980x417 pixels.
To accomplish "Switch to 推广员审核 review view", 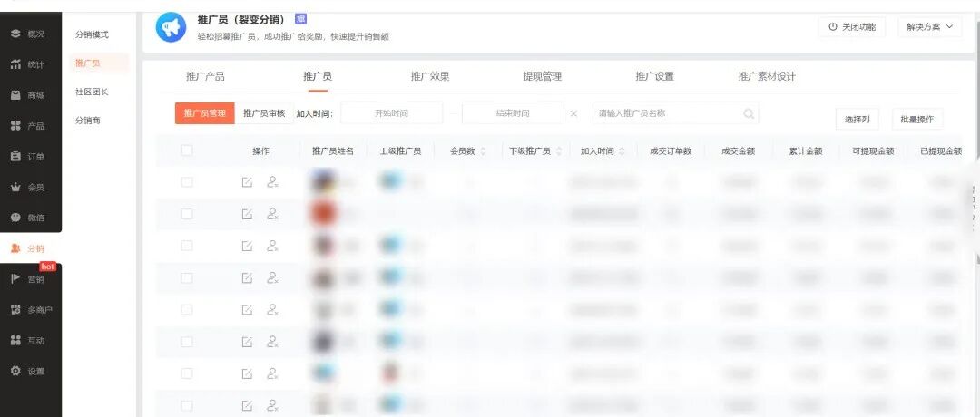I will tap(264, 113).
